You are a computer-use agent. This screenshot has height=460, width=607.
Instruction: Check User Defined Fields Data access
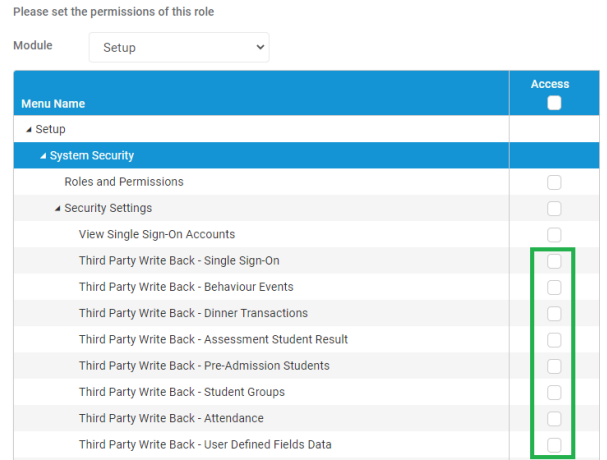pyautogui.click(x=554, y=445)
